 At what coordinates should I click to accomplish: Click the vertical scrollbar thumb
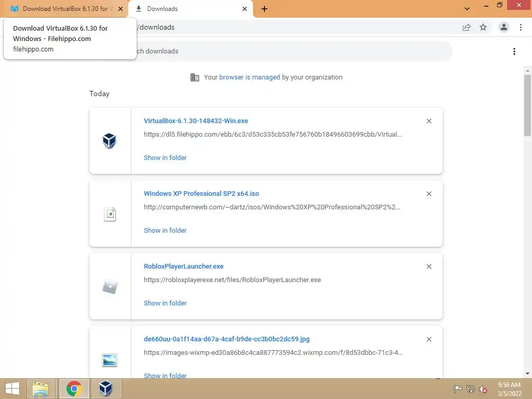pyautogui.click(x=527, y=105)
